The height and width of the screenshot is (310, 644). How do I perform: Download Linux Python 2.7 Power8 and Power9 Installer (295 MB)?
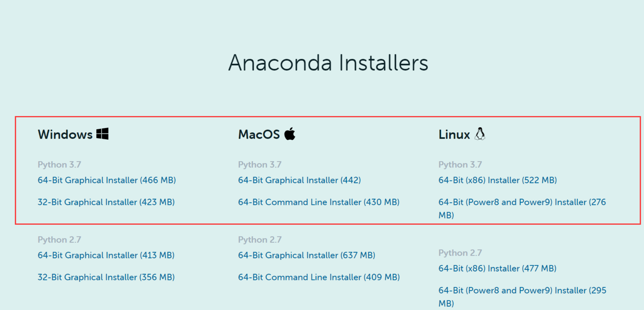(522, 297)
